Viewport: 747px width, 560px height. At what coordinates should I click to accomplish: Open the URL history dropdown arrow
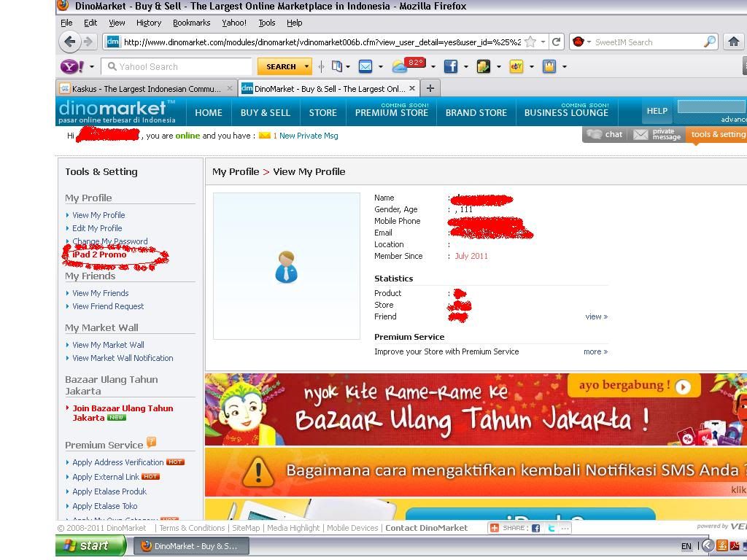(x=543, y=42)
